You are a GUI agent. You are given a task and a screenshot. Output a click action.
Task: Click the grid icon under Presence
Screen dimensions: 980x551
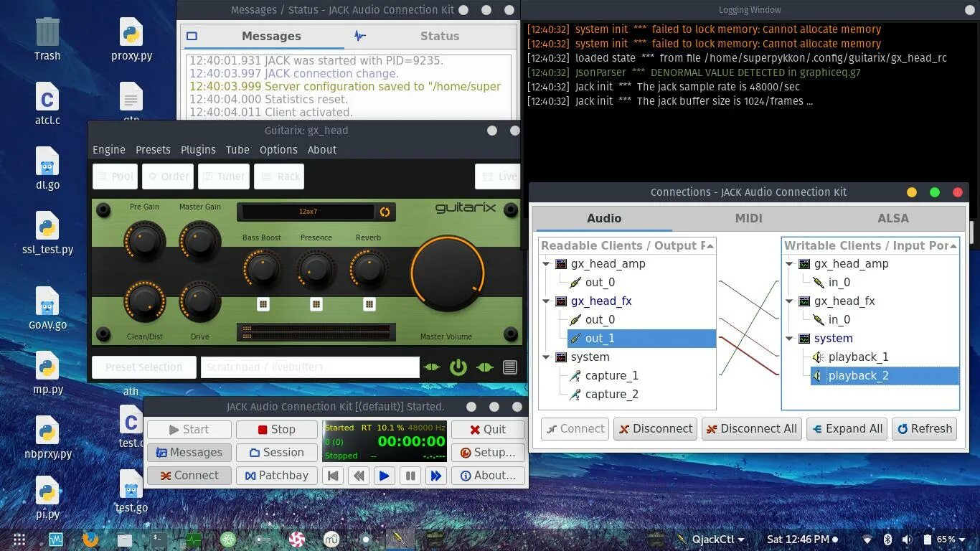click(316, 304)
